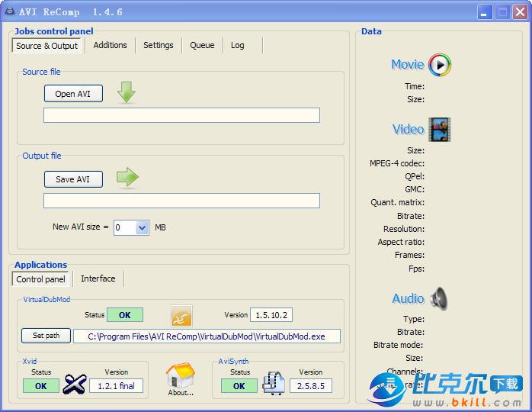Viewport: 532px width, 412px height.
Task: Go to the Queue tab
Action: tap(202, 45)
